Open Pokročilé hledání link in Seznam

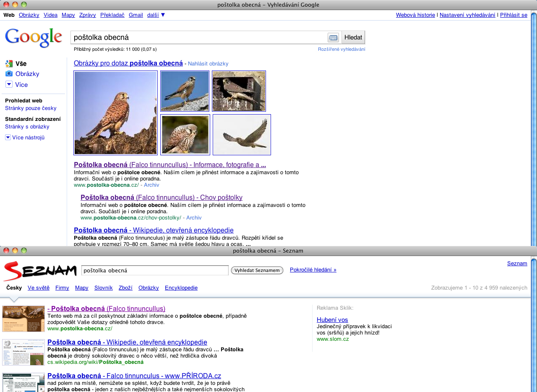(313, 270)
